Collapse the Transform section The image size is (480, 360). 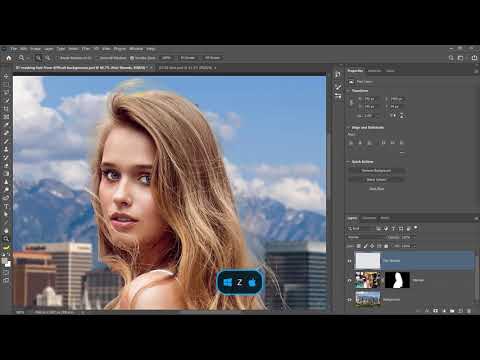pyautogui.click(x=349, y=91)
